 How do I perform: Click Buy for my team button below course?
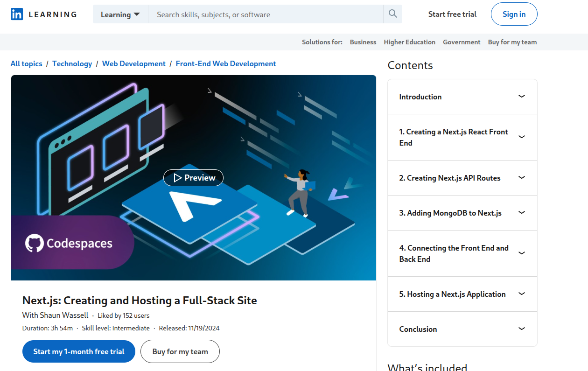pos(180,351)
